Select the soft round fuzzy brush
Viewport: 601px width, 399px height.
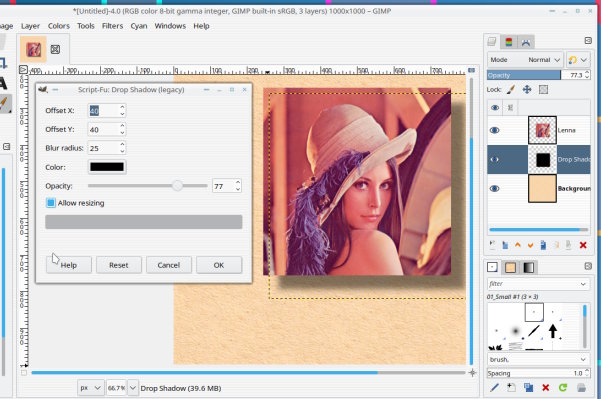[x=516, y=331]
